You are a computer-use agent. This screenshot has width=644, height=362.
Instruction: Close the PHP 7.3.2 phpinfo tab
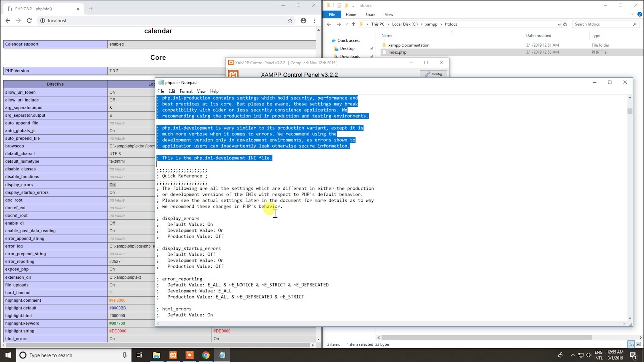78,9
